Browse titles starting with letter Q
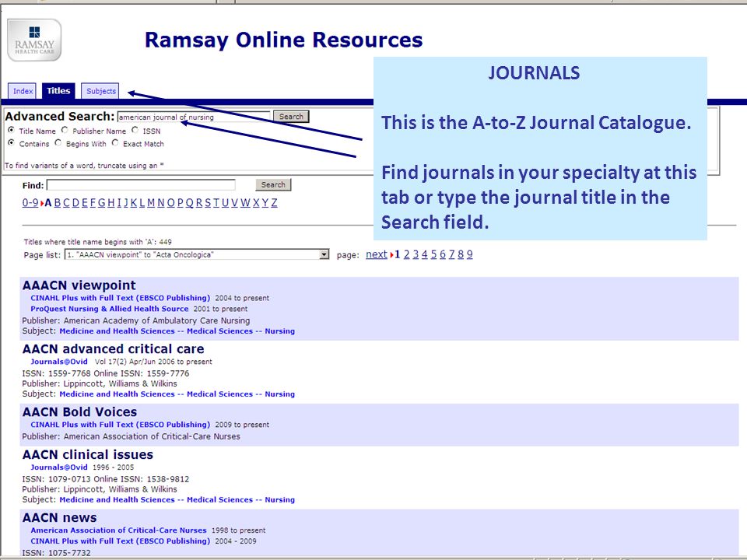 tap(190, 203)
